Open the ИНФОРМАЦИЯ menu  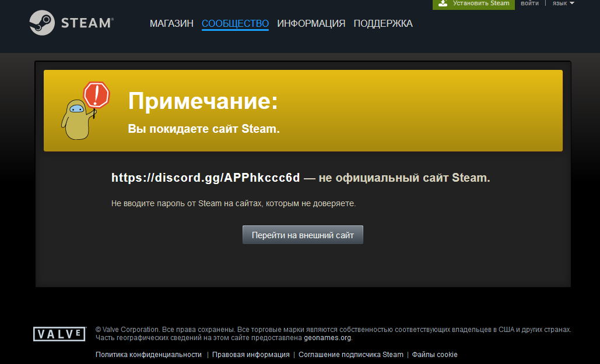[x=311, y=23]
